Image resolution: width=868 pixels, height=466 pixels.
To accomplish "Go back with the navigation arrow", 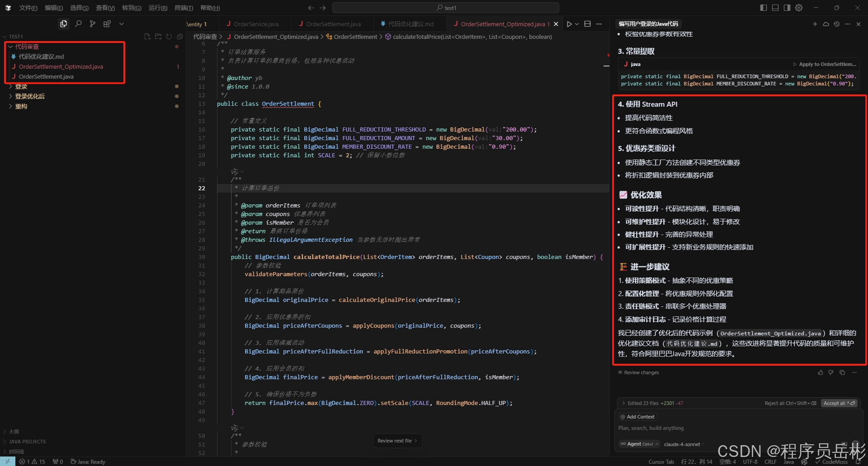I will (311, 8).
